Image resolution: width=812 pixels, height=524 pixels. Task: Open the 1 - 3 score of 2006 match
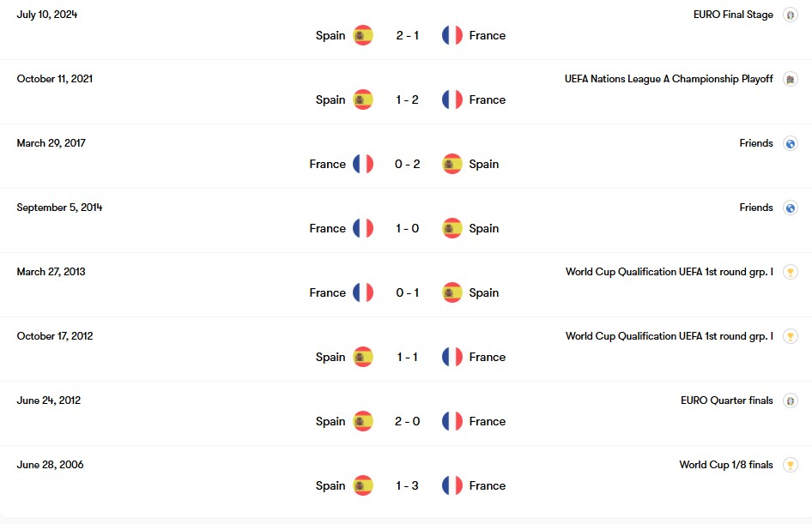(408, 485)
